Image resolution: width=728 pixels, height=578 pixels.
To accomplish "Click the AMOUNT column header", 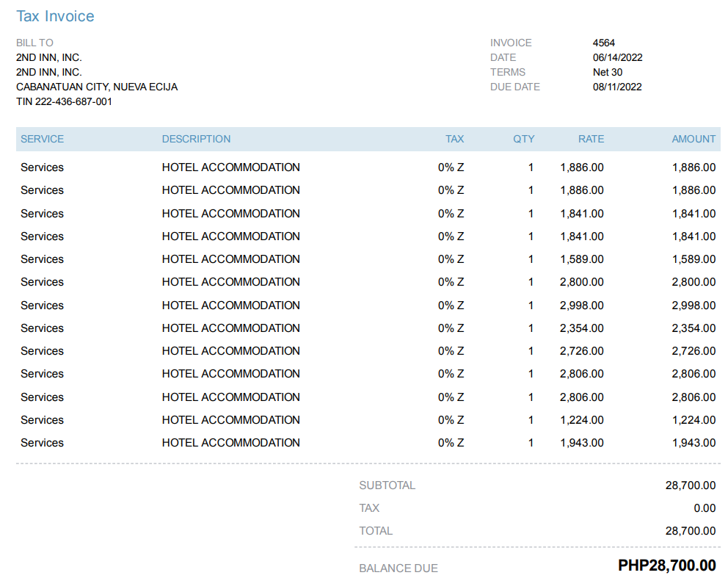I will tap(694, 139).
